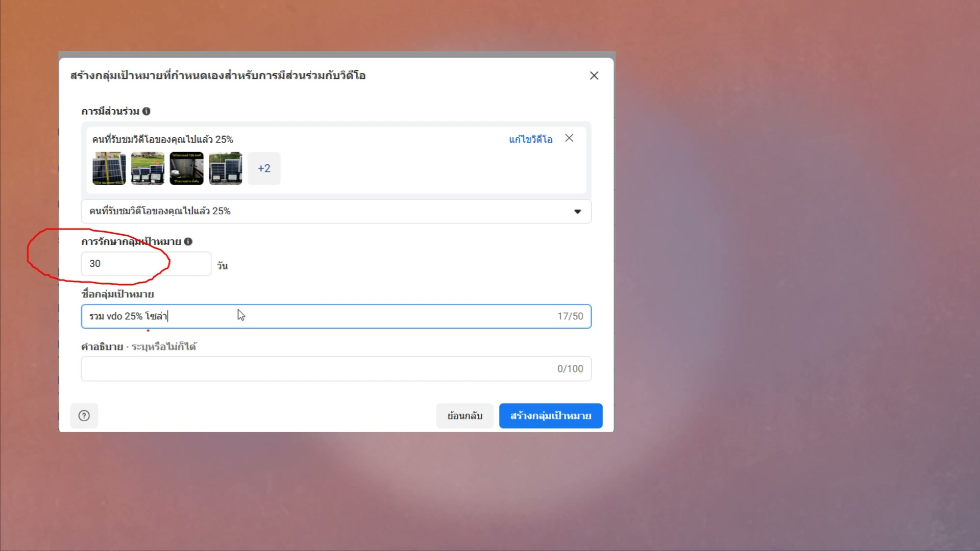Select the fourth solar panel thumbnail
The image size is (980, 551).
pyautogui.click(x=225, y=168)
